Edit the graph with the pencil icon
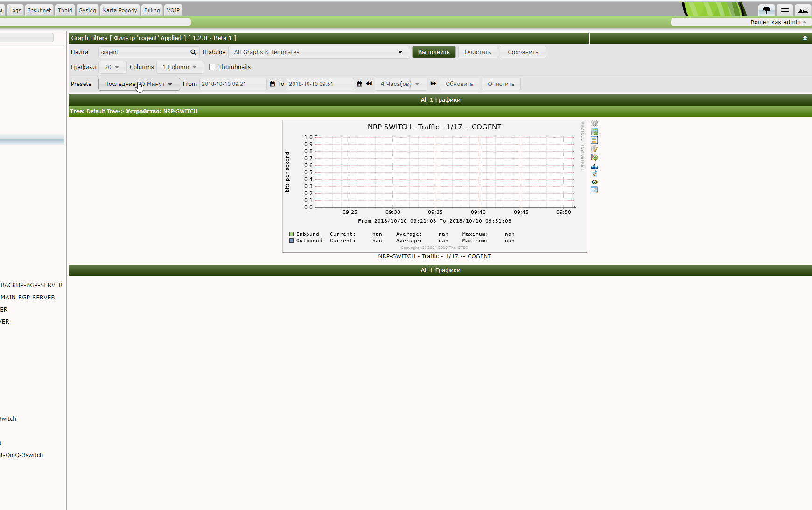Viewport: 812px width, 510px height. coord(595,149)
